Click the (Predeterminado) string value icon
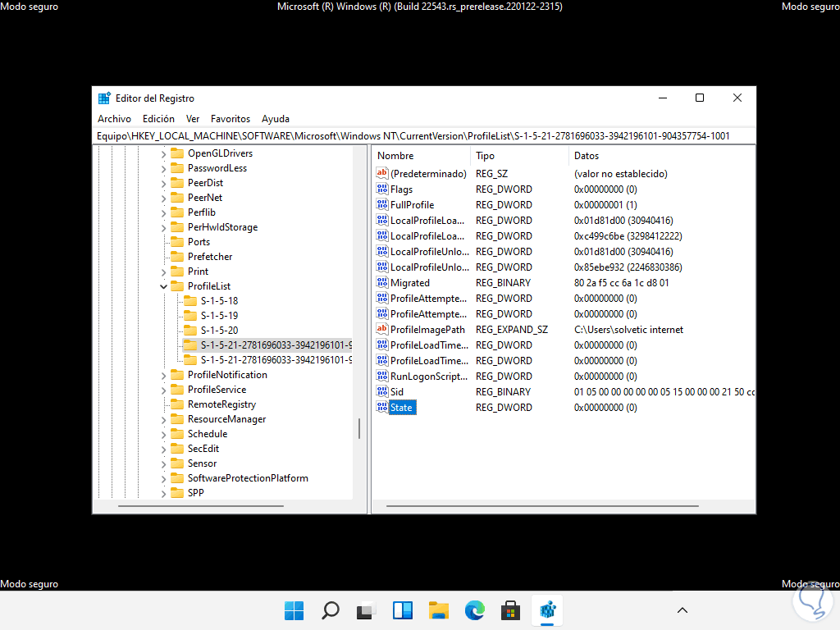This screenshot has height=630, width=840. 382,174
